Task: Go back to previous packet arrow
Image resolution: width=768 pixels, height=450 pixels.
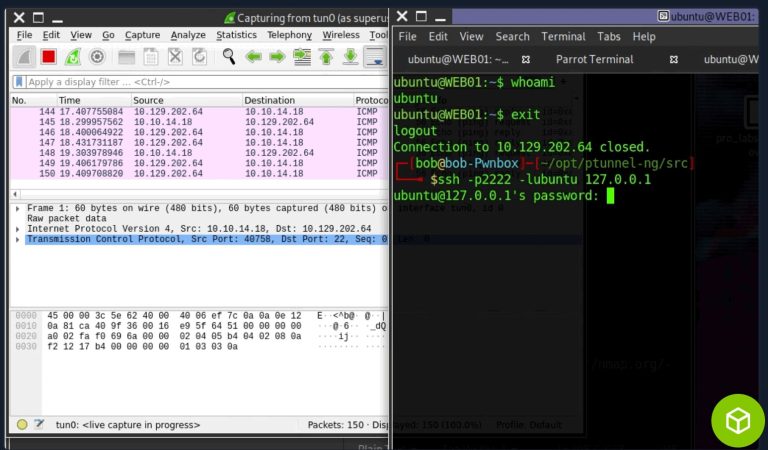Action: pyautogui.click(x=253, y=57)
